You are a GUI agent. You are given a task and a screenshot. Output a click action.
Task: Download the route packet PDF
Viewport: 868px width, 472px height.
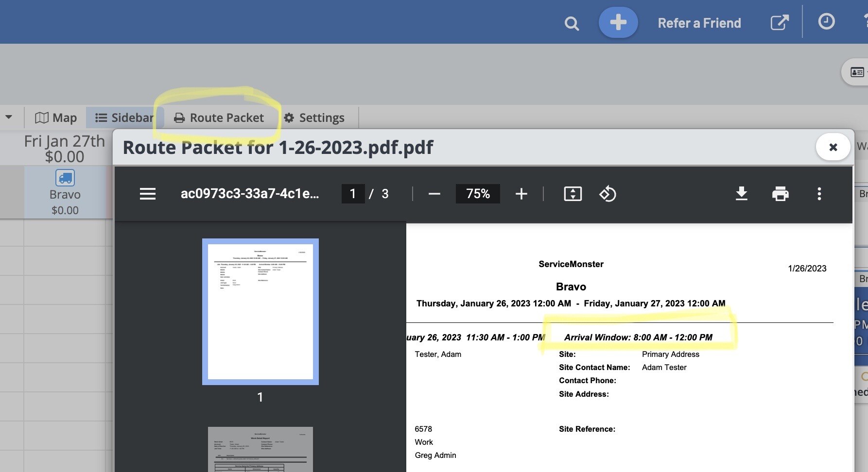pyautogui.click(x=741, y=194)
